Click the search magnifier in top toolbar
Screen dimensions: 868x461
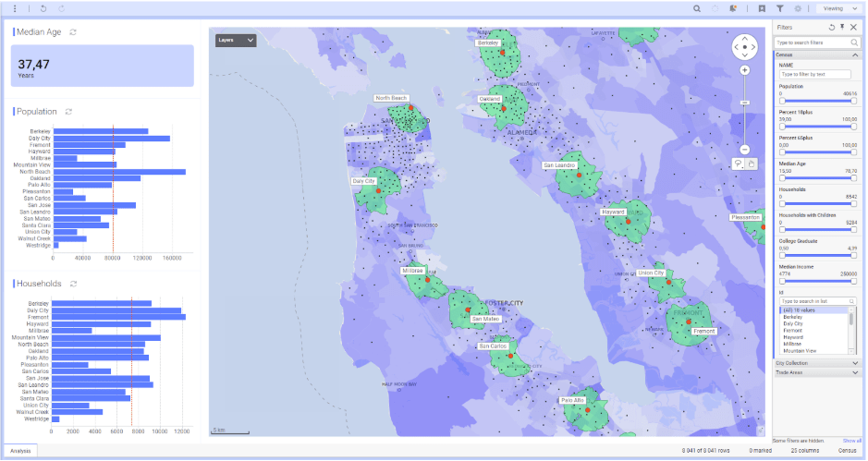coord(697,8)
